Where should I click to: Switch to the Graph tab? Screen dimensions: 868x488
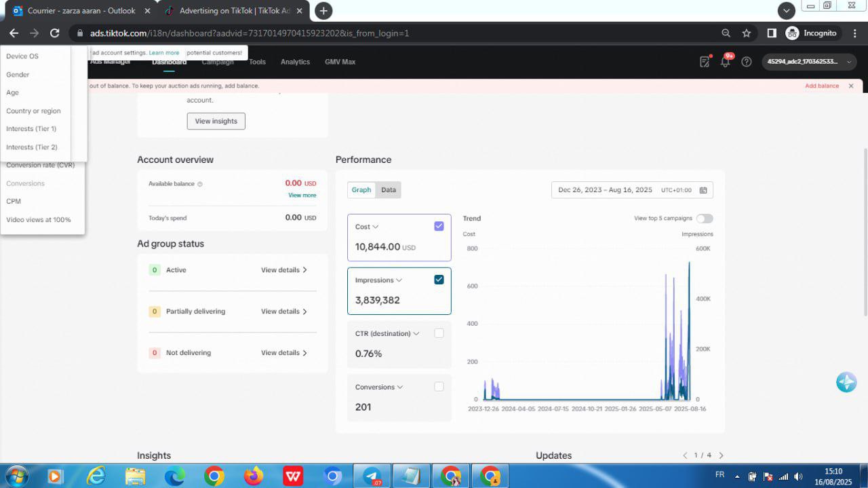(361, 190)
